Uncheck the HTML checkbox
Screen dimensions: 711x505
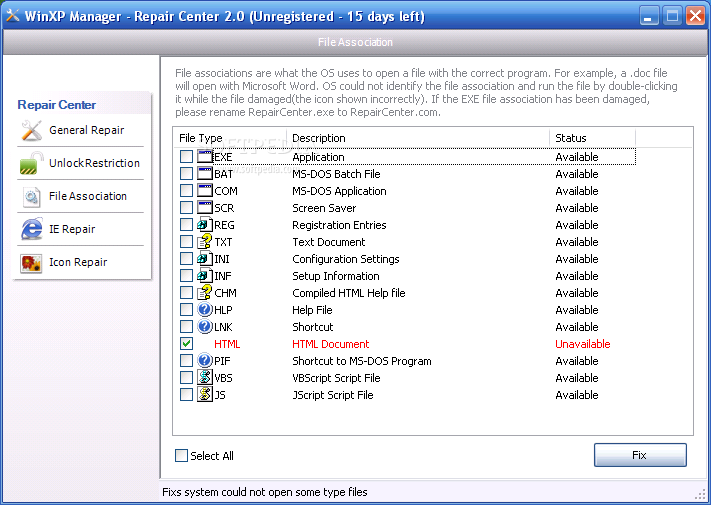[x=186, y=344]
